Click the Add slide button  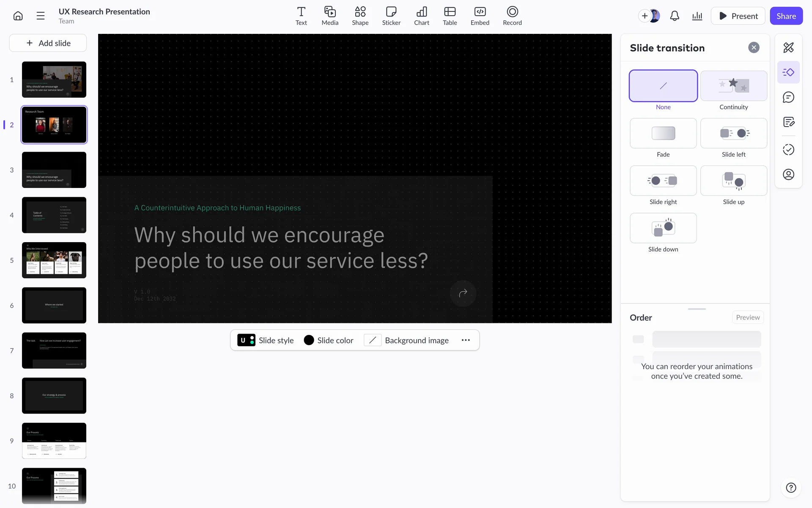tap(48, 43)
